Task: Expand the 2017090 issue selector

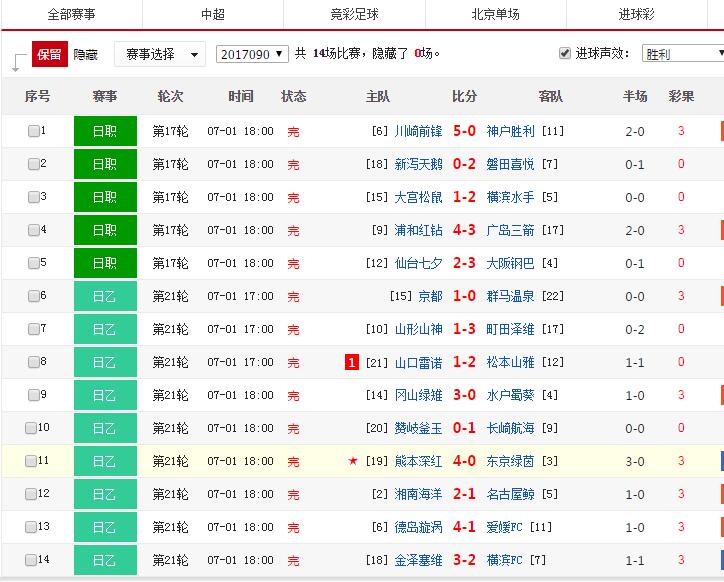Action: (252, 53)
